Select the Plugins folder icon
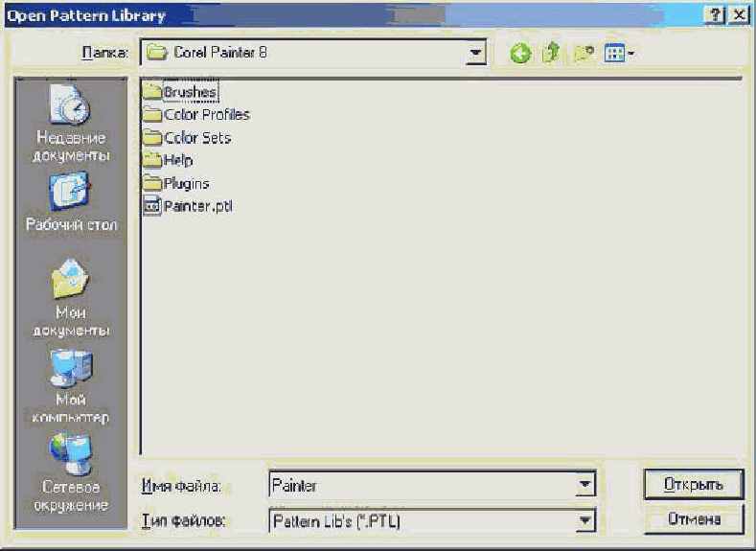The width and height of the screenshot is (756, 551). [152, 183]
